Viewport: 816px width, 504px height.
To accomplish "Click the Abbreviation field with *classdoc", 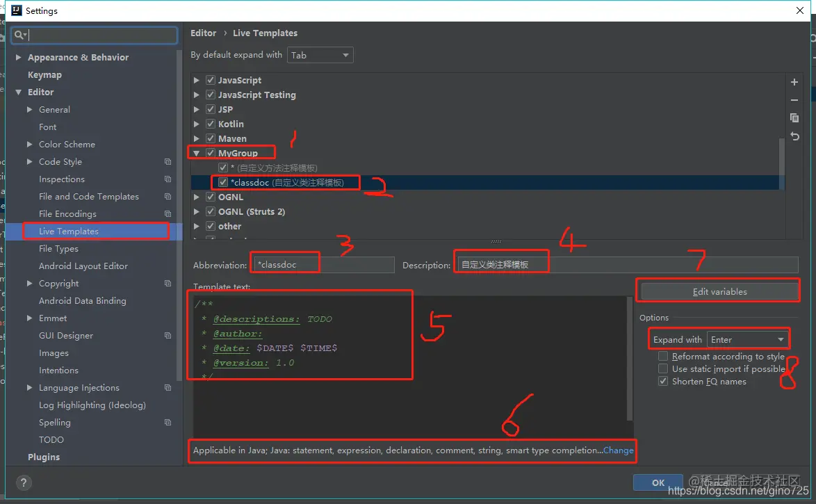I will click(324, 265).
